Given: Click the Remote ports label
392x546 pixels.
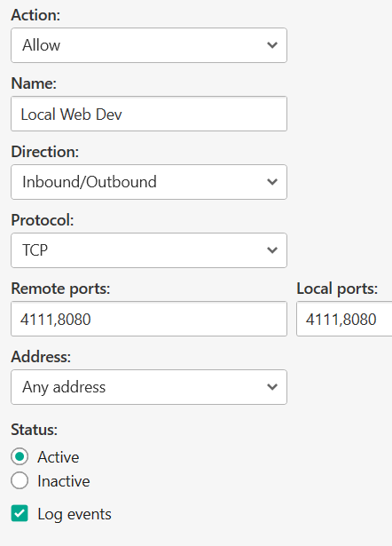Looking at the screenshot, I should 60,289.
